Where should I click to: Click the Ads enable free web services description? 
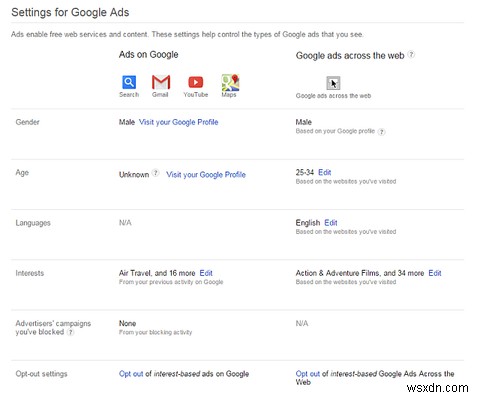[187, 34]
